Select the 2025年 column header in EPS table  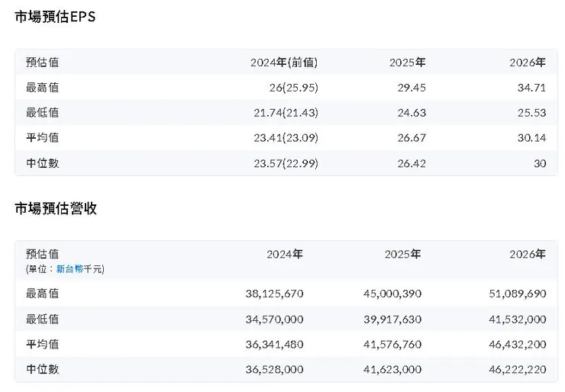(x=407, y=63)
